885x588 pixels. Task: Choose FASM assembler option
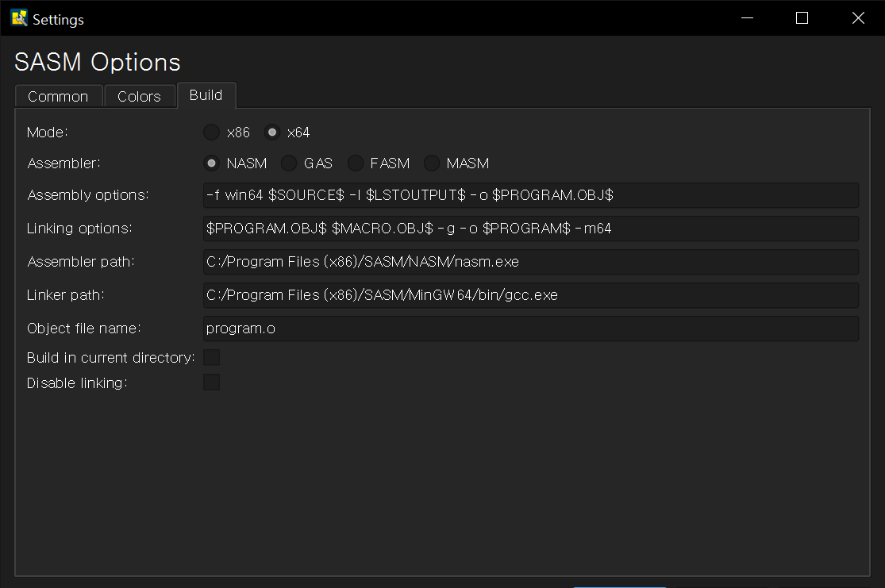pos(356,163)
